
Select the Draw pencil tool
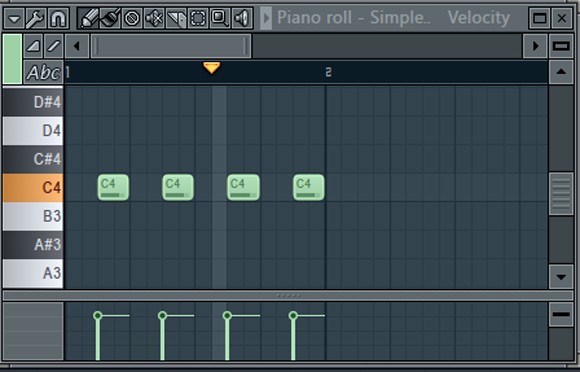click(88, 18)
